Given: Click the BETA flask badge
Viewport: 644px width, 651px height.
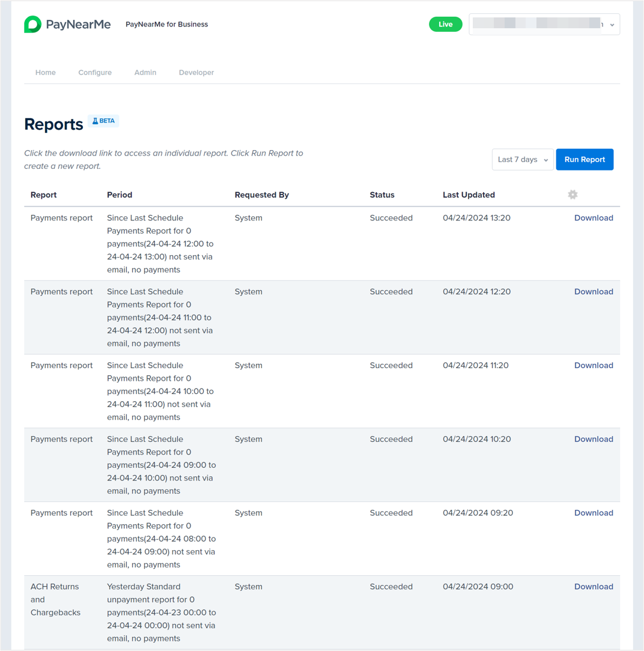Looking at the screenshot, I should [103, 121].
